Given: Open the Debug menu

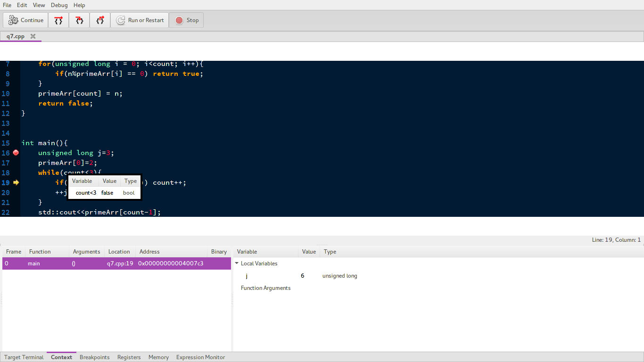Looking at the screenshot, I should click(59, 5).
